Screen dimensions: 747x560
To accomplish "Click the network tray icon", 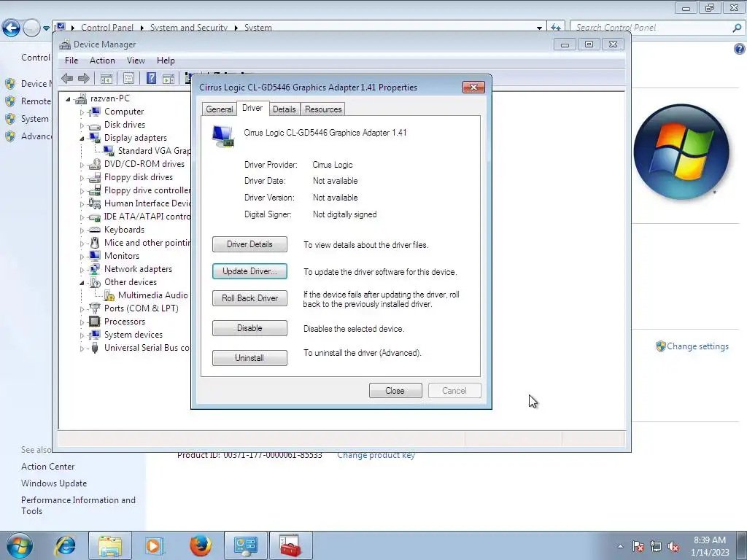I will [656, 547].
